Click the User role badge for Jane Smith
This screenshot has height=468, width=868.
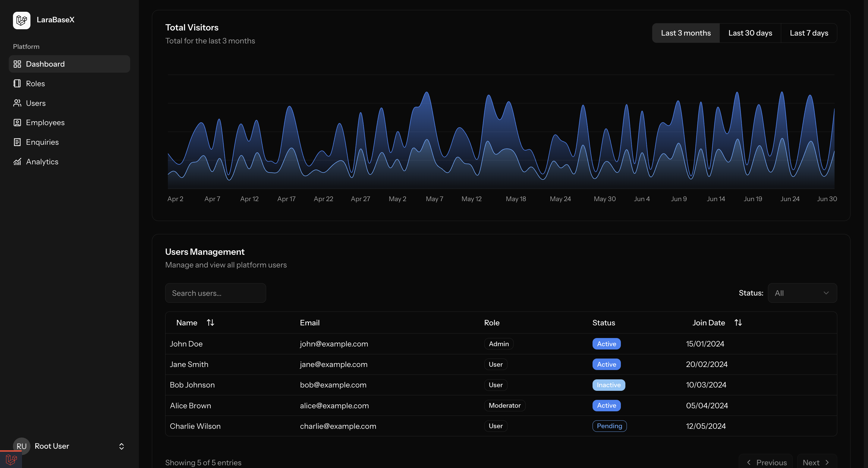point(496,365)
